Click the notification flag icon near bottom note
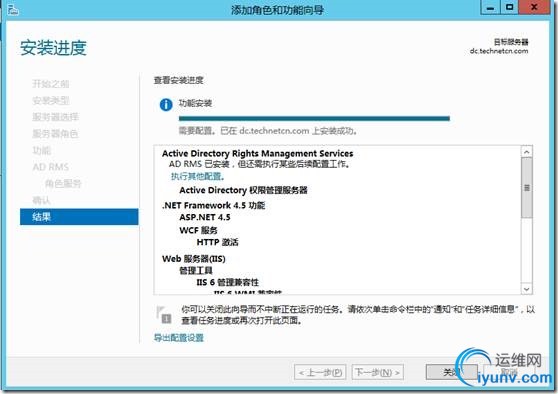The height and width of the screenshot is (394, 558). 164,315
